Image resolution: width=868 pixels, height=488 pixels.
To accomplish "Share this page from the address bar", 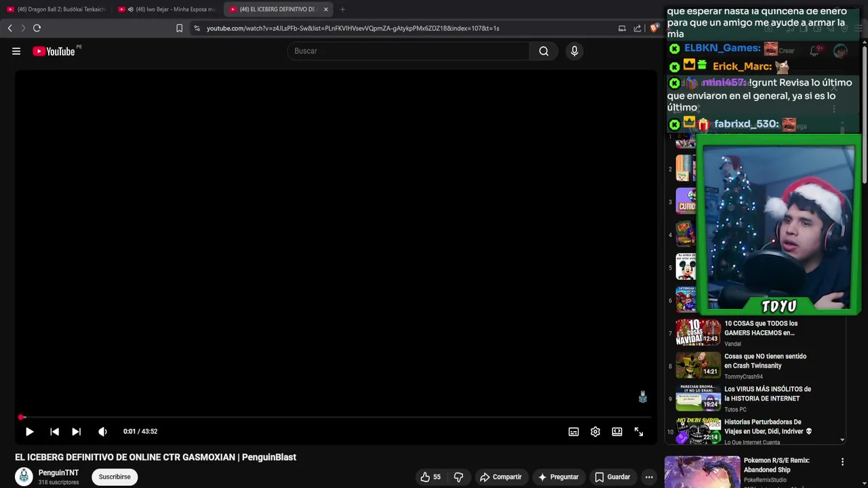I will click(x=637, y=28).
